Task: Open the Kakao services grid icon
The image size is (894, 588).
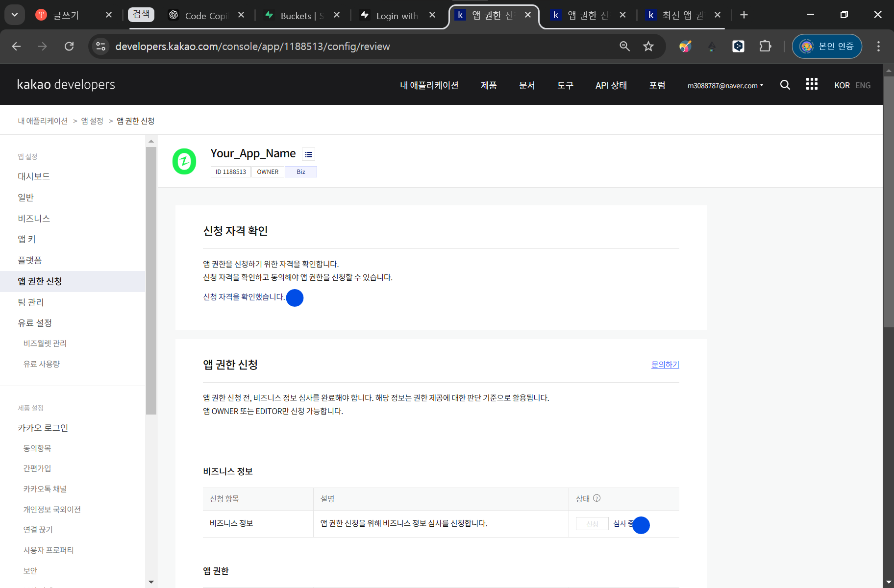Action: tap(812, 84)
